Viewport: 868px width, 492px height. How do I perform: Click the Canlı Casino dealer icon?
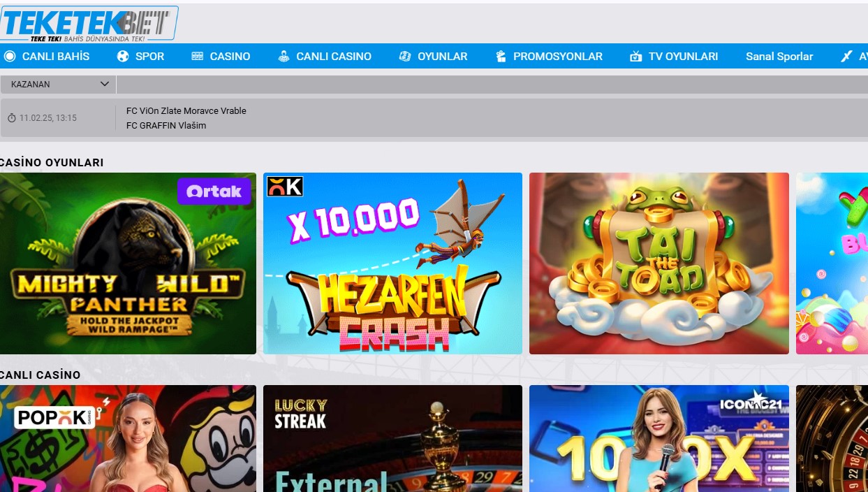click(284, 57)
